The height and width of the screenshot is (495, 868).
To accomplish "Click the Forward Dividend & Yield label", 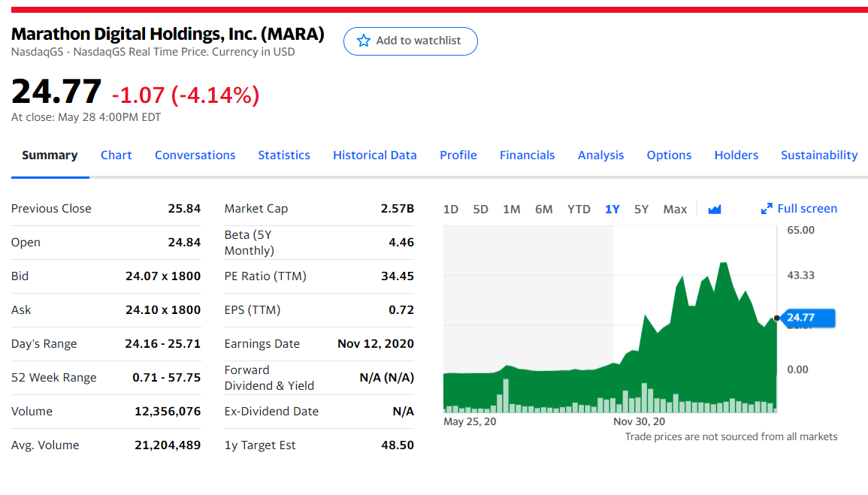I will point(269,378).
